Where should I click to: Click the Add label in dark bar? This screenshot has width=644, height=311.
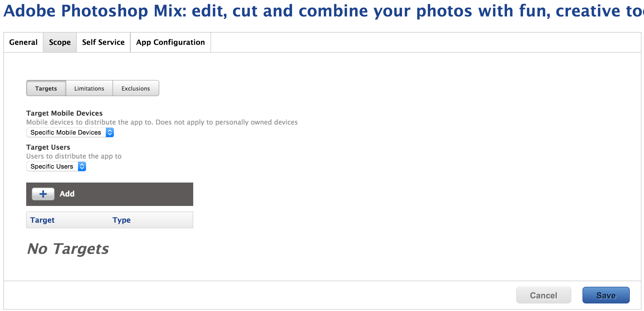(x=67, y=194)
